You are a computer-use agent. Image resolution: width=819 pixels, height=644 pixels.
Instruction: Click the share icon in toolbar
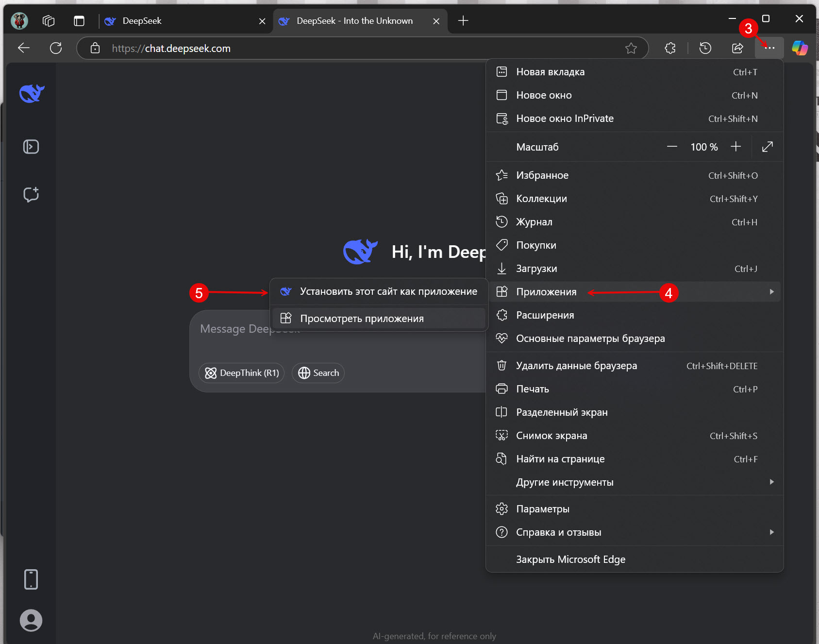pos(737,48)
